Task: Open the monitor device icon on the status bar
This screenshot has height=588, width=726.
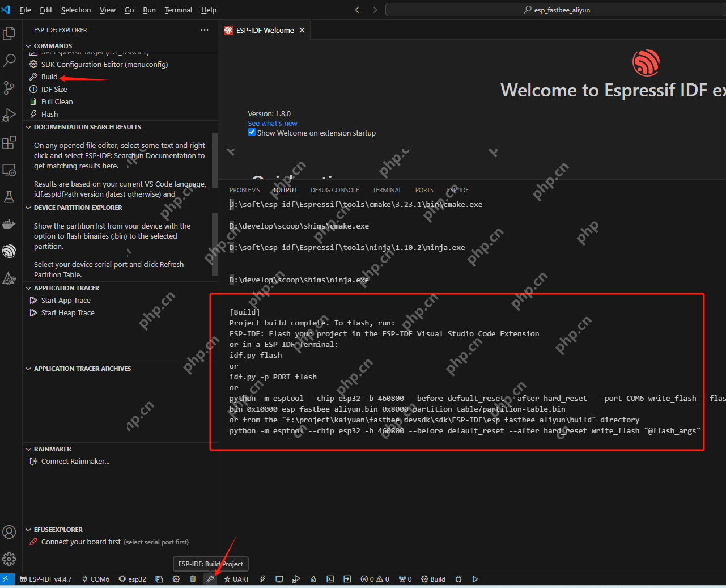Action: 279,579
